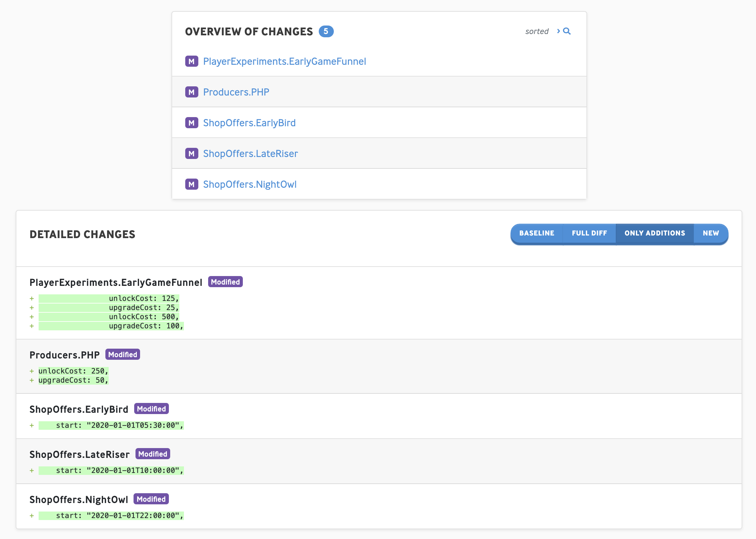The height and width of the screenshot is (539, 756).
Task: Click the added line 'unlockCost: 250,'
Action: tap(73, 371)
